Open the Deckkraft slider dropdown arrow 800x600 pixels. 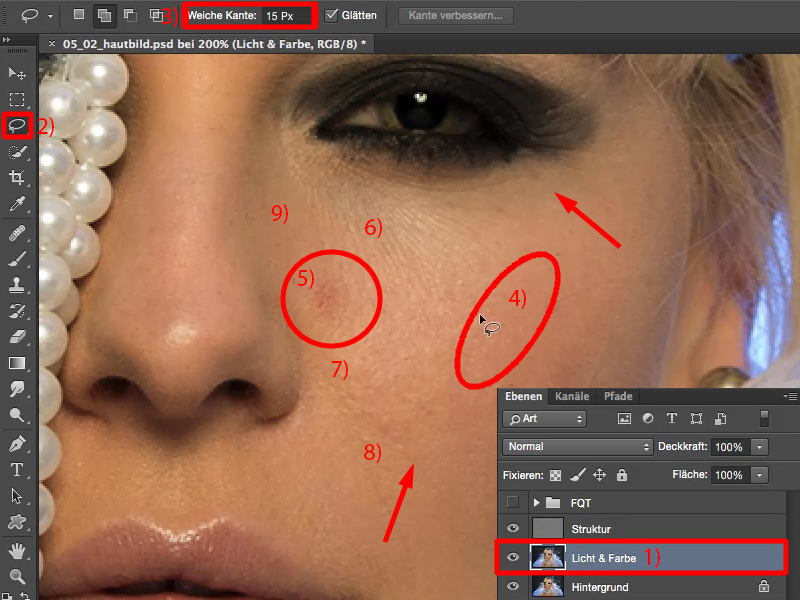(759, 447)
